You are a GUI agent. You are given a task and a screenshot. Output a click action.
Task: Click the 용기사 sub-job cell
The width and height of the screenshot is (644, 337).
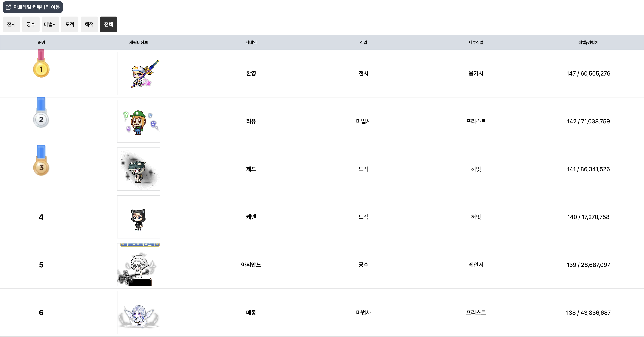[x=476, y=73]
